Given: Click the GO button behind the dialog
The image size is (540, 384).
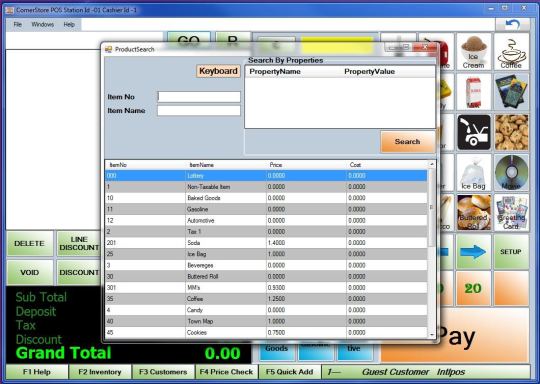Looking at the screenshot, I should pos(189,38).
